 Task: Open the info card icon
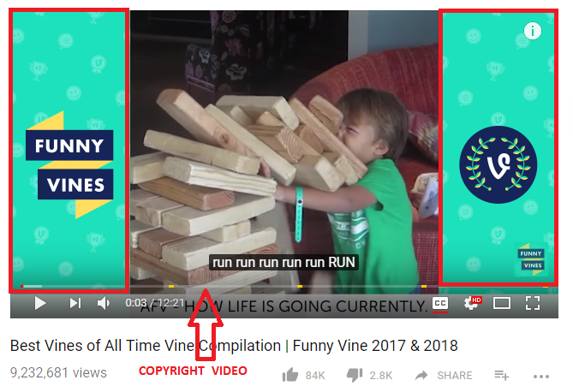533,31
